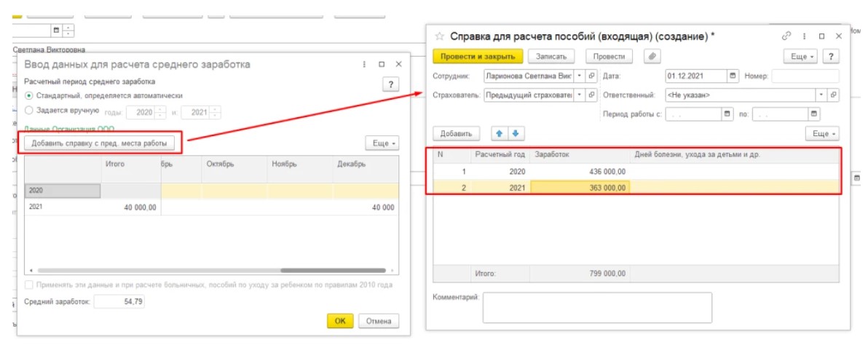Expand the Страхователь dropdown list
This screenshot has height=345, width=868.
pos(580,95)
